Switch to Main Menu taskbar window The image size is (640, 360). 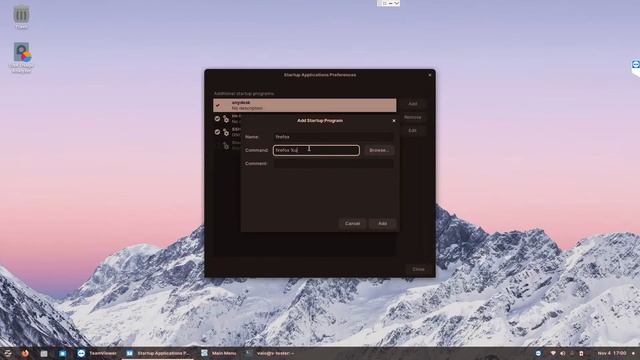point(219,353)
